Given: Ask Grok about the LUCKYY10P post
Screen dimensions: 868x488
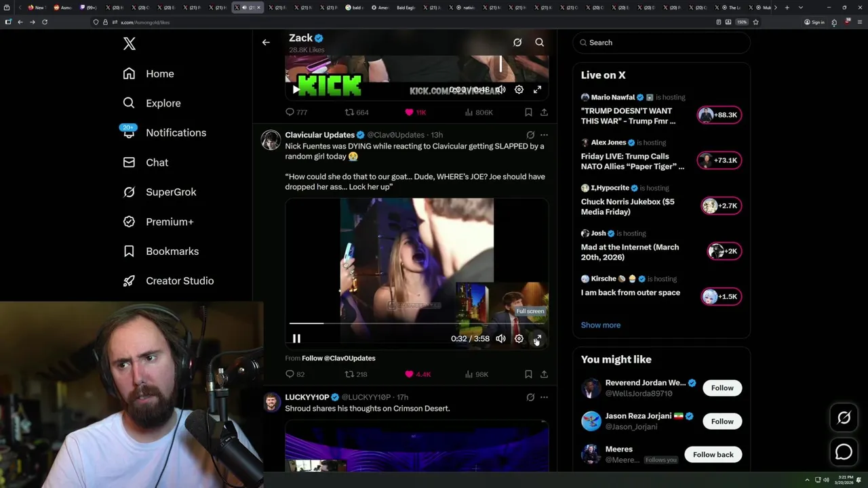Looking at the screenshot, I should (530, 397).
